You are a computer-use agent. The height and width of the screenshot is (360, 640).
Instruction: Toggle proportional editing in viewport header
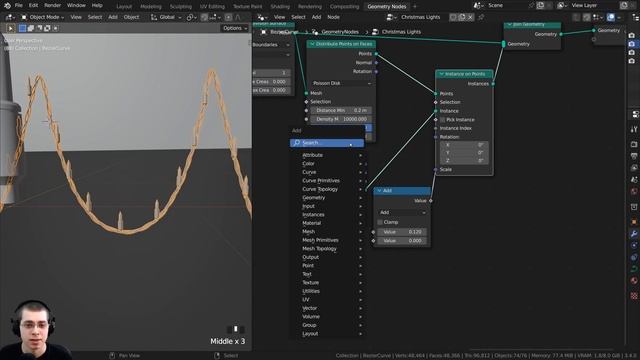pyautogui.click(x=229, y=17)
